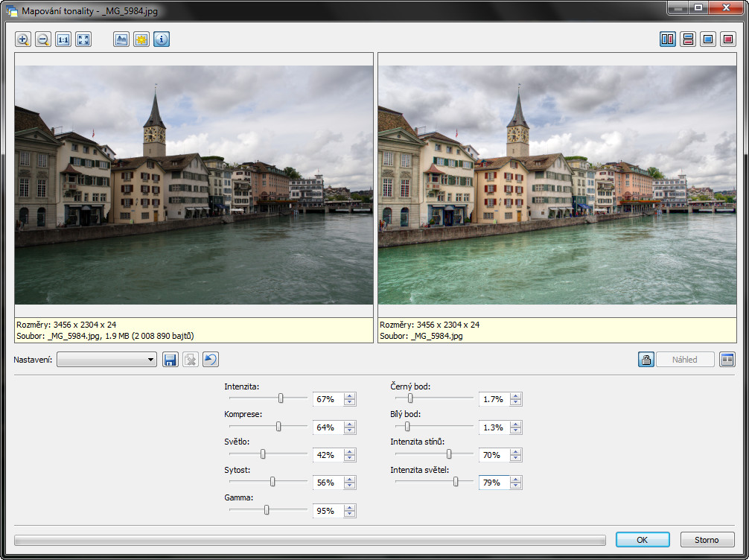Zoom in on the preview images
Screen dimensions: 749x560
point(23,39)
